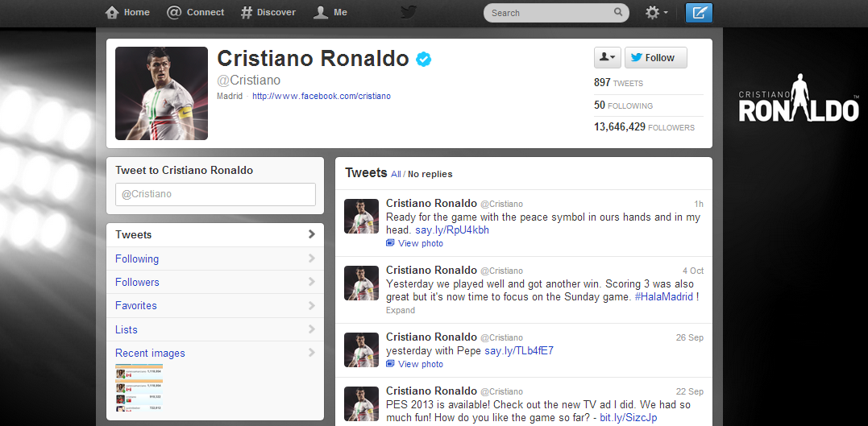
Task: Open the user actions dropdown beside Follow
Action: click(x=607, y=58)
